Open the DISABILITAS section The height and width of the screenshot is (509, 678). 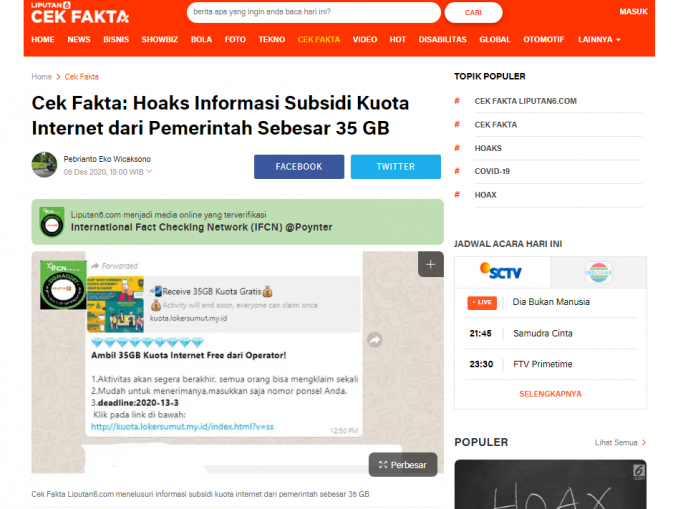point(442,39)
